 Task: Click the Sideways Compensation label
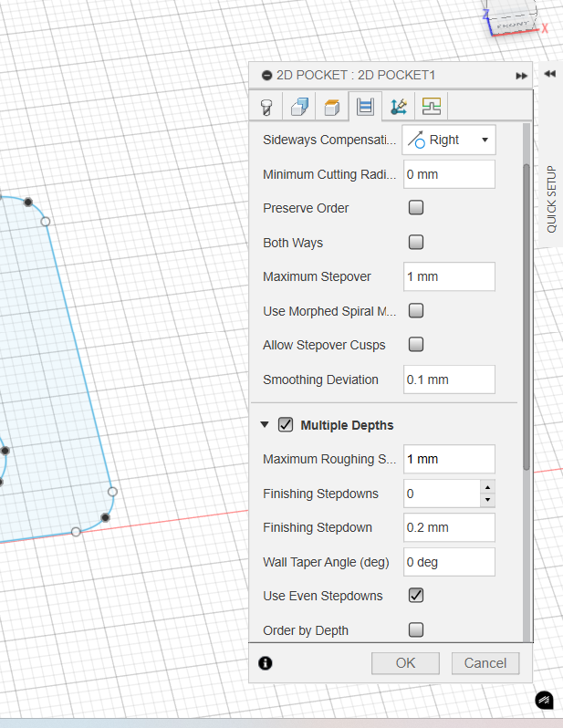(x=329, y=140)
